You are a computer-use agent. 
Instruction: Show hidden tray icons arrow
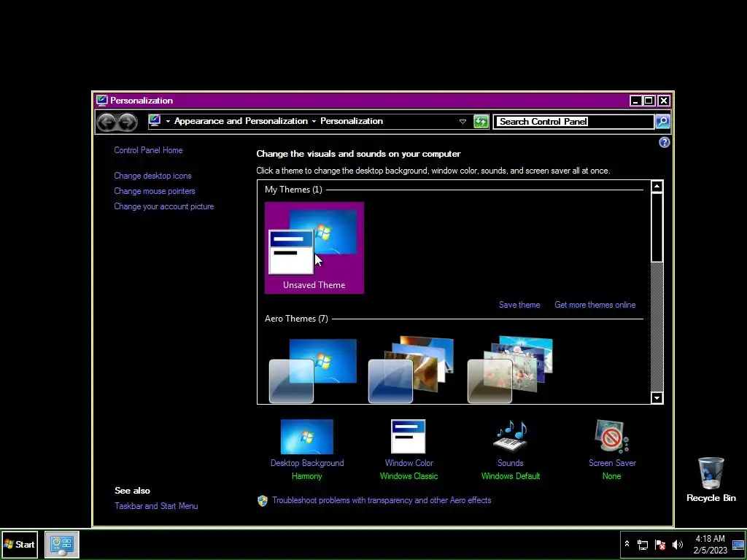click(627, 544)
